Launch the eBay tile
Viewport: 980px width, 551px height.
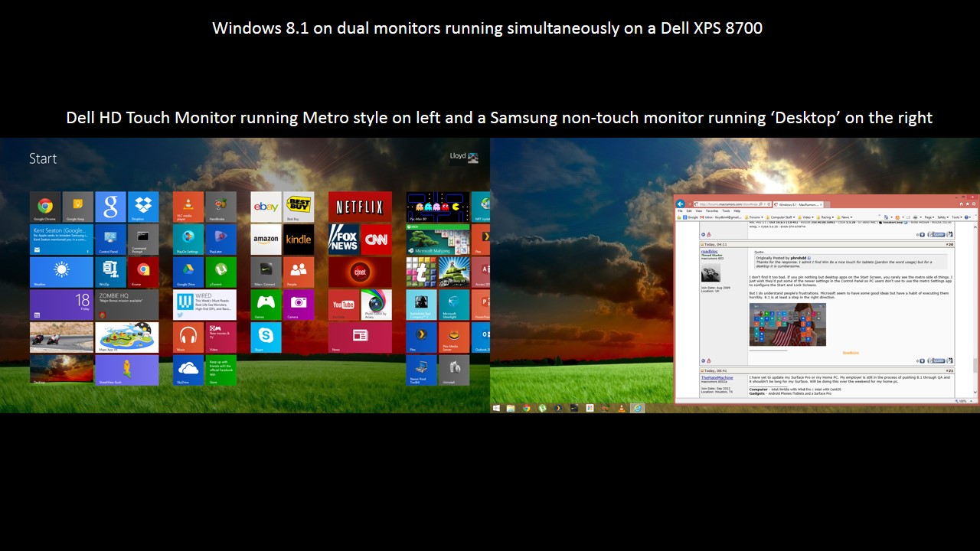[x=266, y=207]
